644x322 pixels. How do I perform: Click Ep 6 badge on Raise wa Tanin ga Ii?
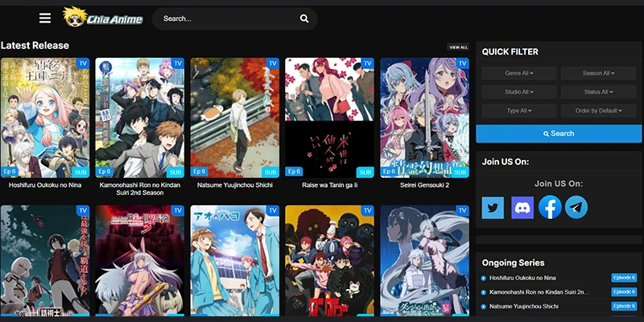pos(294,171)
